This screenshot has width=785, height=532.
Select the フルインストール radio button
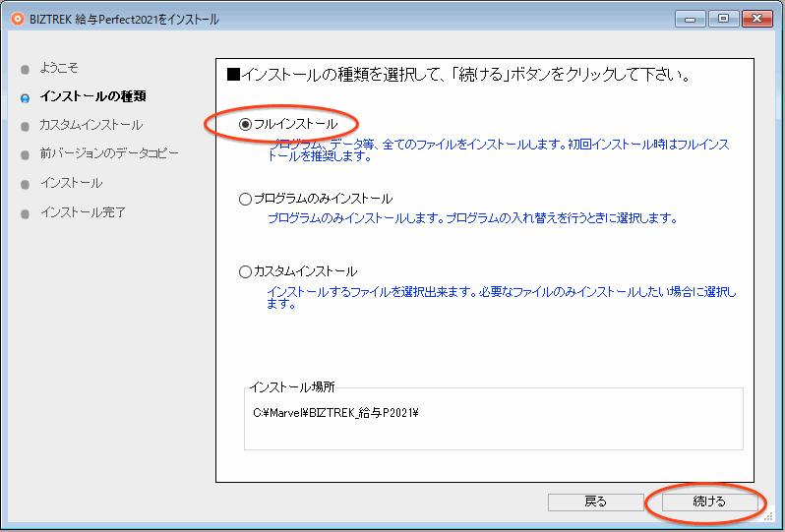(x=246, y=125)
